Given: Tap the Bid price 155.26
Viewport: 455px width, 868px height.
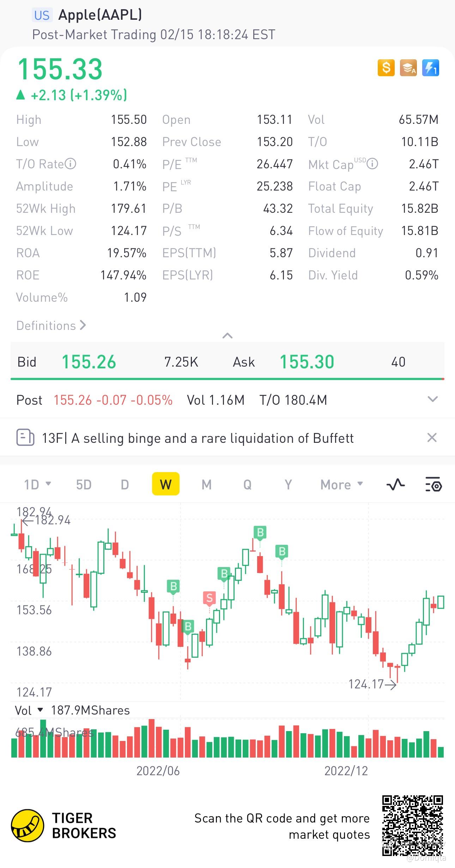Looking at the screenshot, I should [89, 362].
